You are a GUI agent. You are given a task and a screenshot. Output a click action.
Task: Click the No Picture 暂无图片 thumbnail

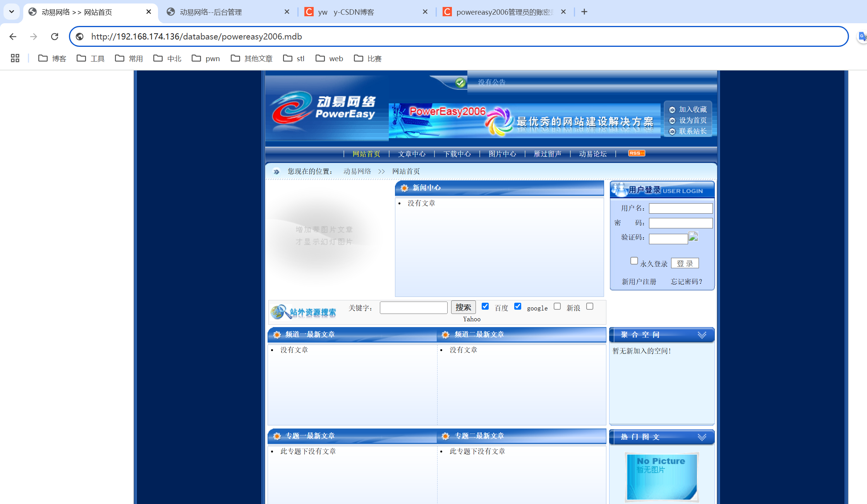coord(662,477)
